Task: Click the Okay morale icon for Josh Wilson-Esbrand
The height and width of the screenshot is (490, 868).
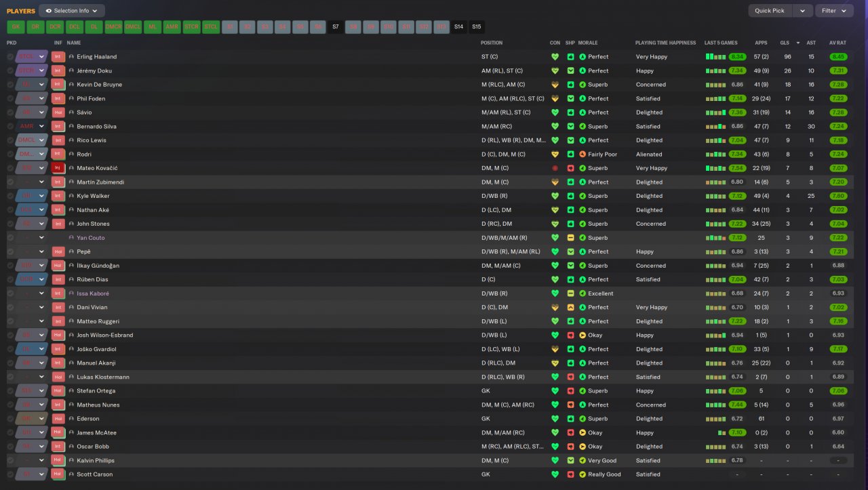Action: coord(583,335)
